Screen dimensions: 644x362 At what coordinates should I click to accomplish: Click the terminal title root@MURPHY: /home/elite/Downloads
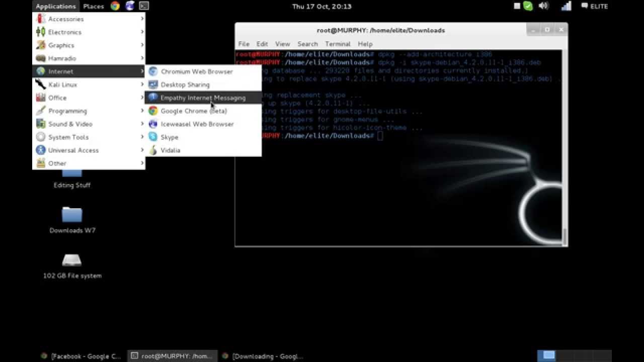tap(381, 30)
